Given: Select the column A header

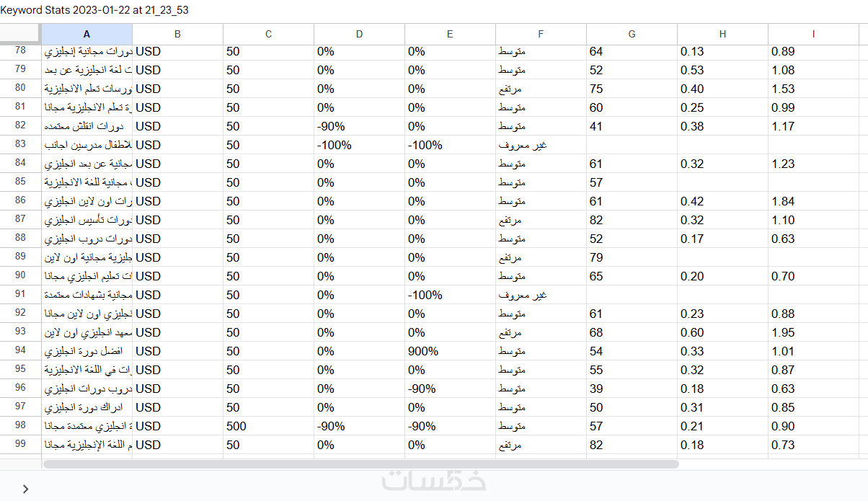Looking at the screenshot, I should coord(87,34).
